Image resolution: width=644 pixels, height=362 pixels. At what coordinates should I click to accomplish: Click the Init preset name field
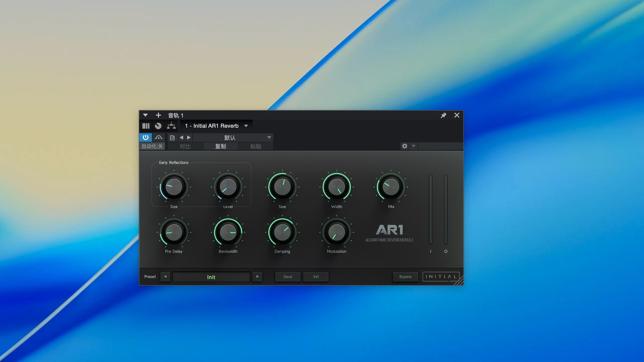(x=211, y=277)
